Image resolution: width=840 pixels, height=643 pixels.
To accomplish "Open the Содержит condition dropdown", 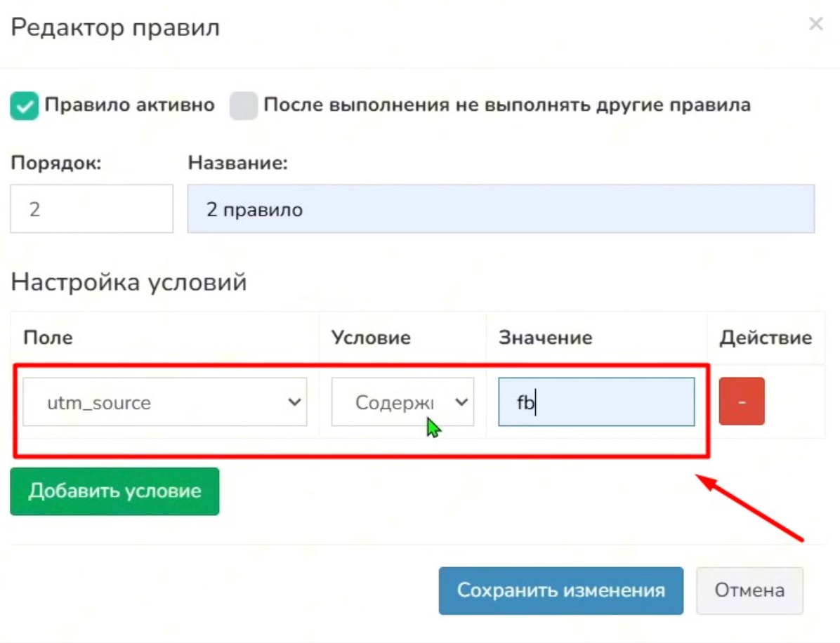I will coord(402,402).
